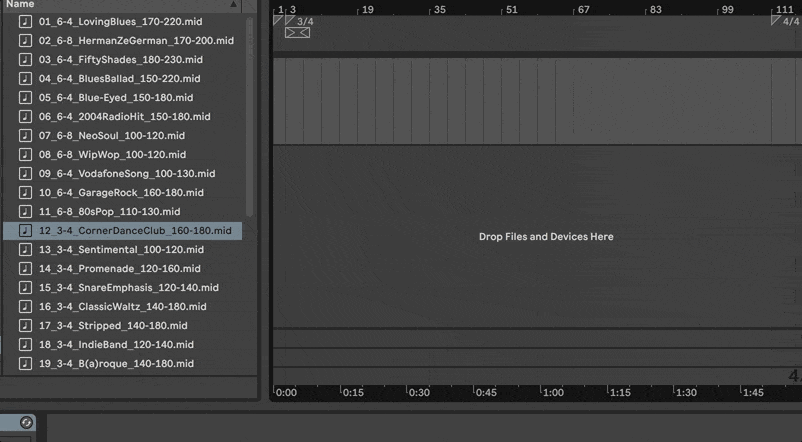Select 14_3-4_Promenade_120-160.mid file
The height and width of the screenshot is (442, 802).
(123, 268)
